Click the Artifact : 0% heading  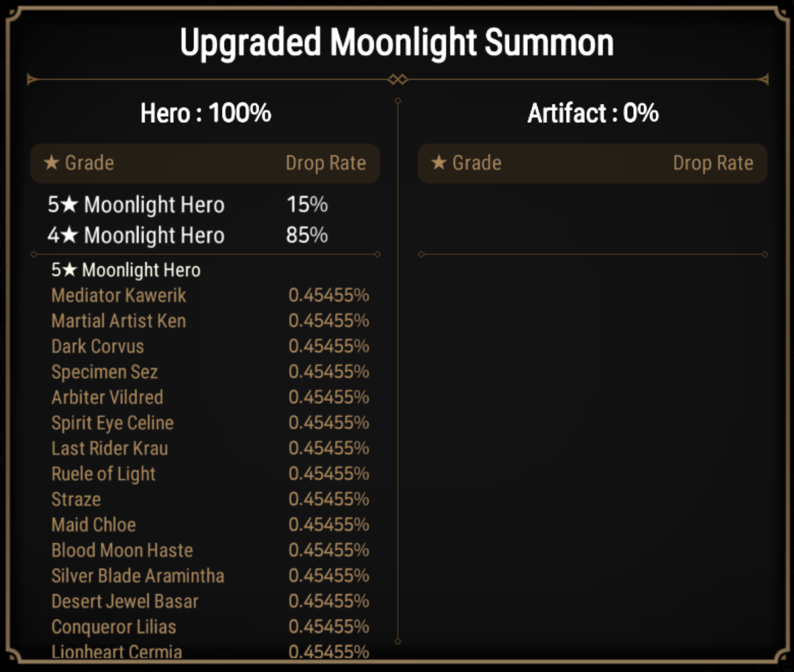593,113
